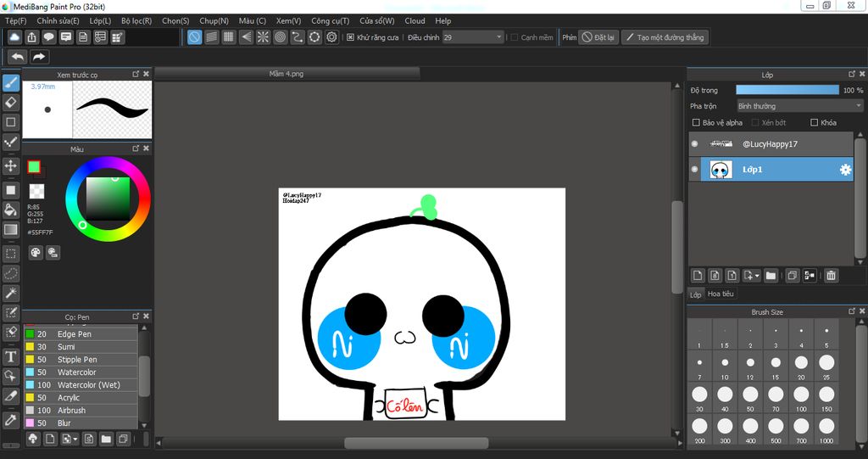Select the Mầm 4.png document tab

[287, 73]
